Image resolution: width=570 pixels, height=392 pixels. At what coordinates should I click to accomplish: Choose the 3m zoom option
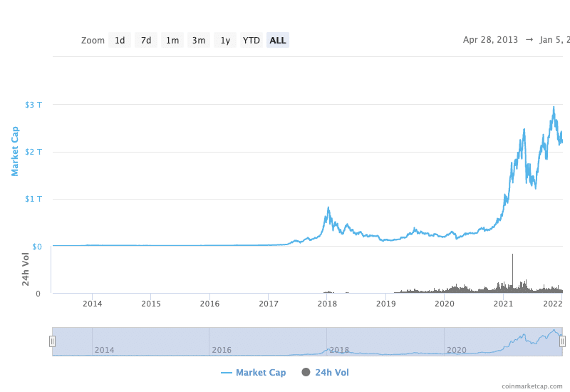coord(199,41)
